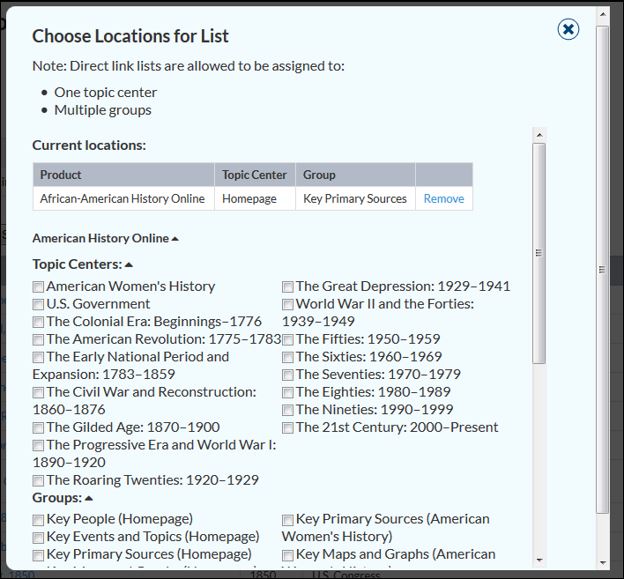Tick Key Maps and Graphs (American Women's History)
The image size is (624, 579).
tap(288, 555)
